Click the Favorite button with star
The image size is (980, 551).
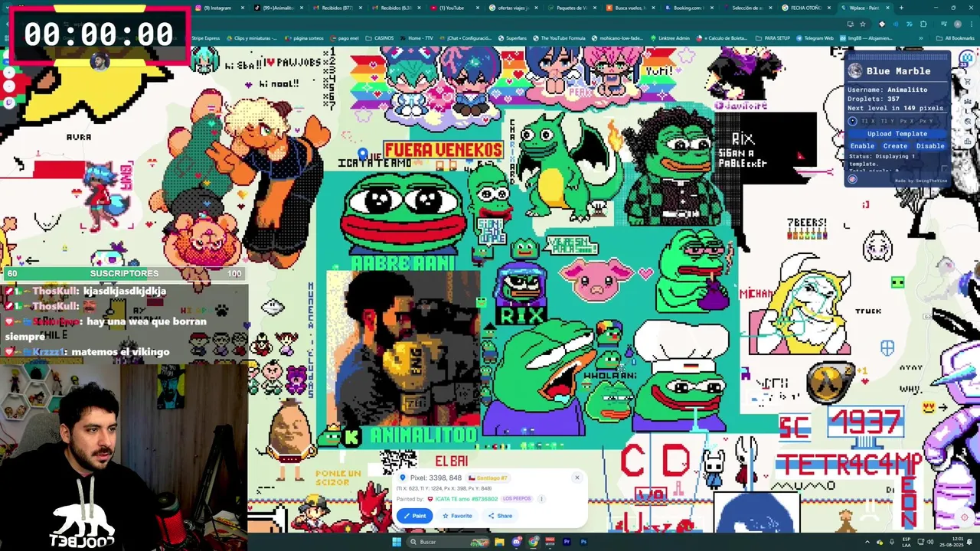(x=456, y=516)
